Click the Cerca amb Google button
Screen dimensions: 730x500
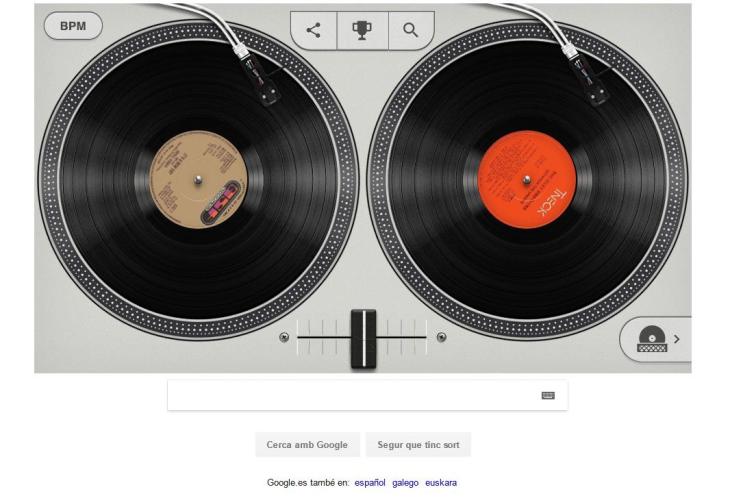tap(307, 445)
